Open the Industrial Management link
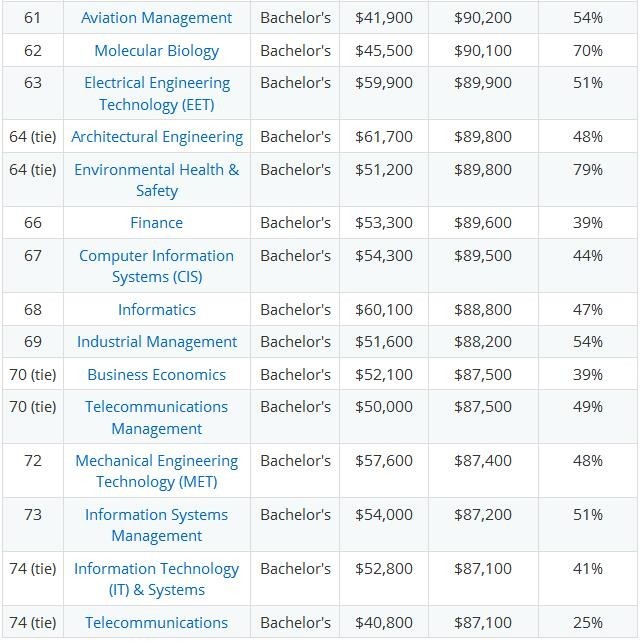This screenshot has width=640, height=642. pyautogui.click(x=157, y=342)
